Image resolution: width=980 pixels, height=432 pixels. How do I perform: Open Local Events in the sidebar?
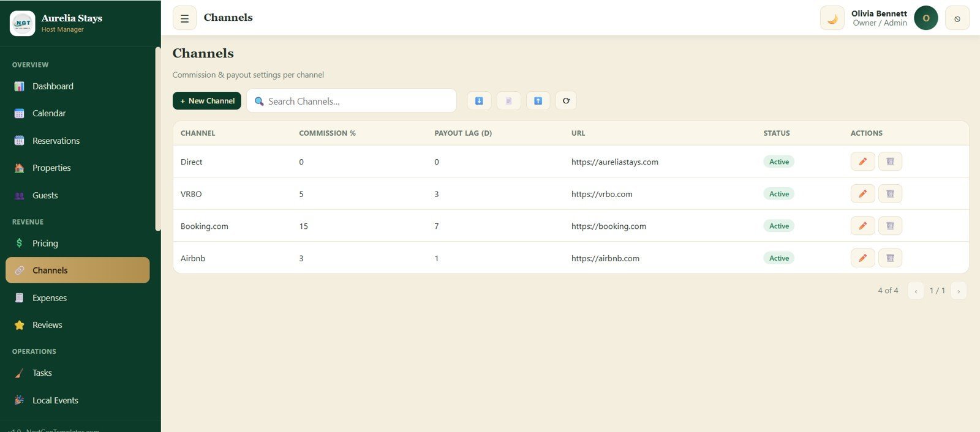click(77, 400)
